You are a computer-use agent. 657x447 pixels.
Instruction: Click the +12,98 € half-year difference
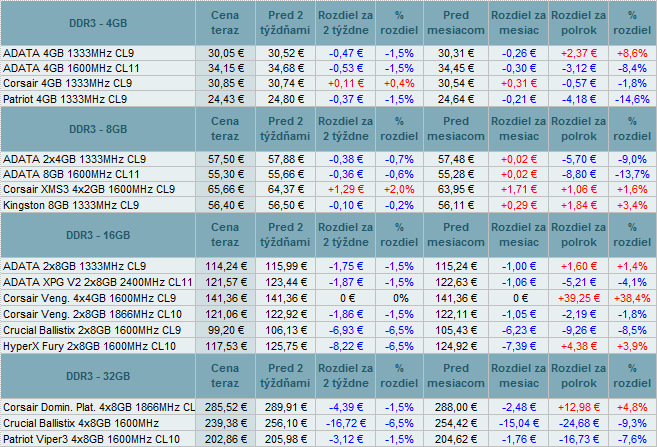(579, 407)
